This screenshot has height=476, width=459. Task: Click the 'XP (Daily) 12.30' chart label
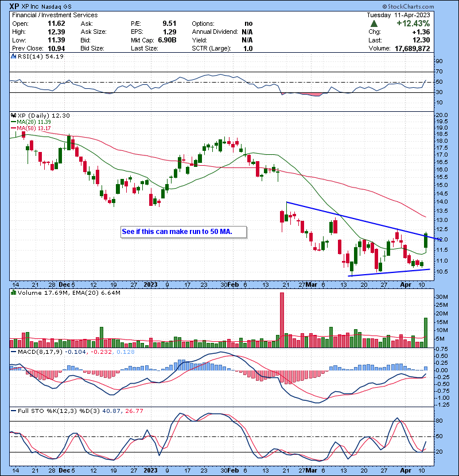pyautogui.click(x=44, y=115)
